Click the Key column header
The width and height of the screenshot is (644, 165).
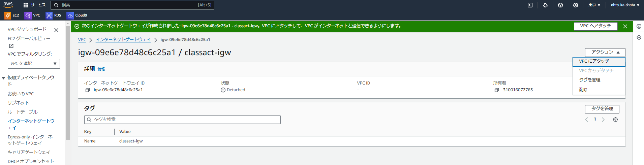[88, 132]
